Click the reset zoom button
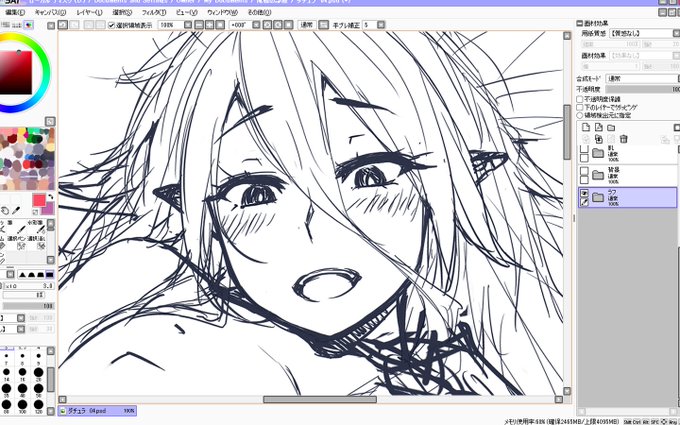 point(220,25)
